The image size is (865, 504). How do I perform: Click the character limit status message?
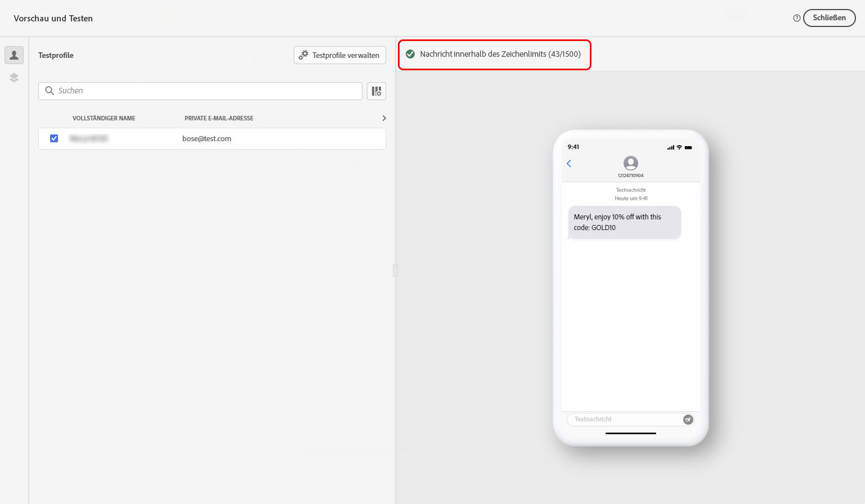[500, 54]
